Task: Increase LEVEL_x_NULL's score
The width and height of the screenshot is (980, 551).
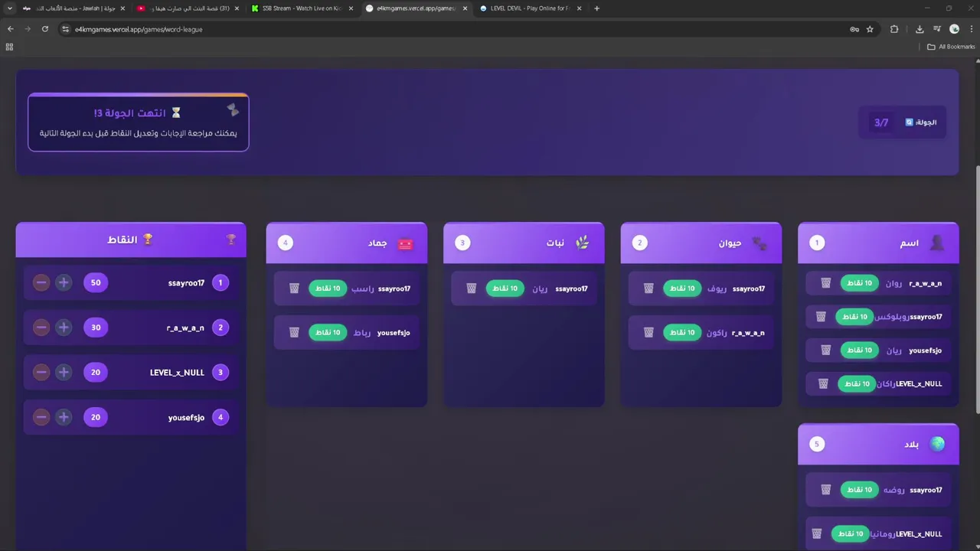Action: (64, 372)
